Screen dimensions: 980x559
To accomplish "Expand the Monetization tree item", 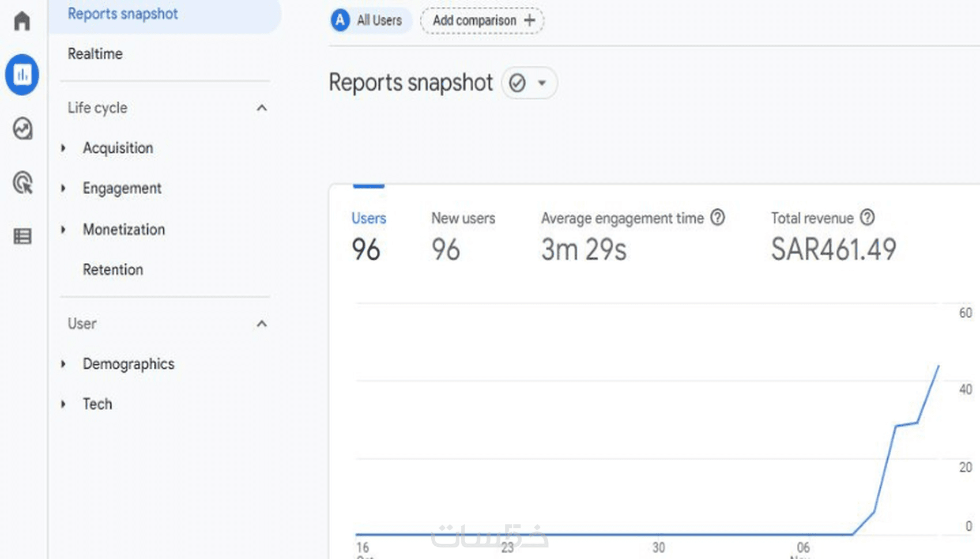I will 63,229.
